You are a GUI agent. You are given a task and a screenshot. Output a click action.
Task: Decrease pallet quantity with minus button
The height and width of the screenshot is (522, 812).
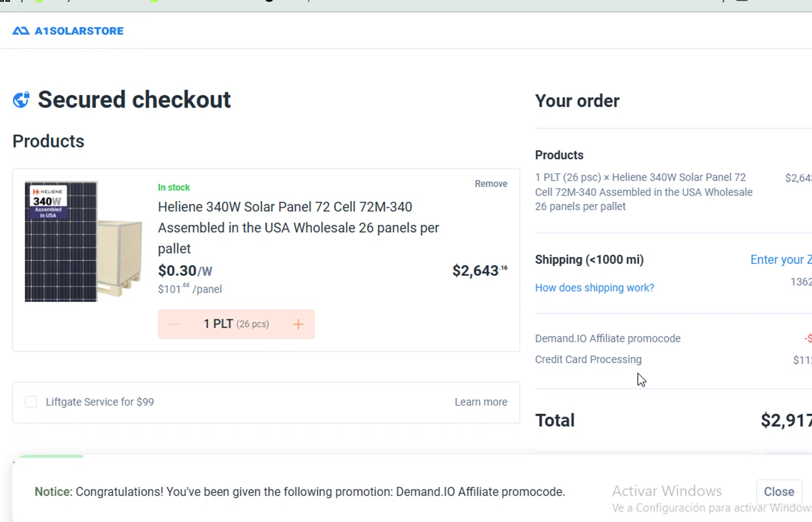(174, 325)
